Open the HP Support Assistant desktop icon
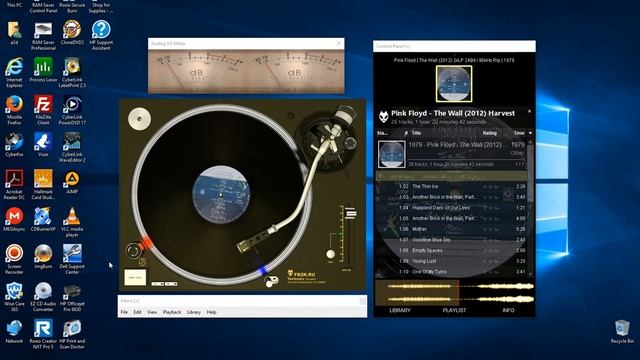The width and height of the screenshot is (640, 360). click(101, 35)
